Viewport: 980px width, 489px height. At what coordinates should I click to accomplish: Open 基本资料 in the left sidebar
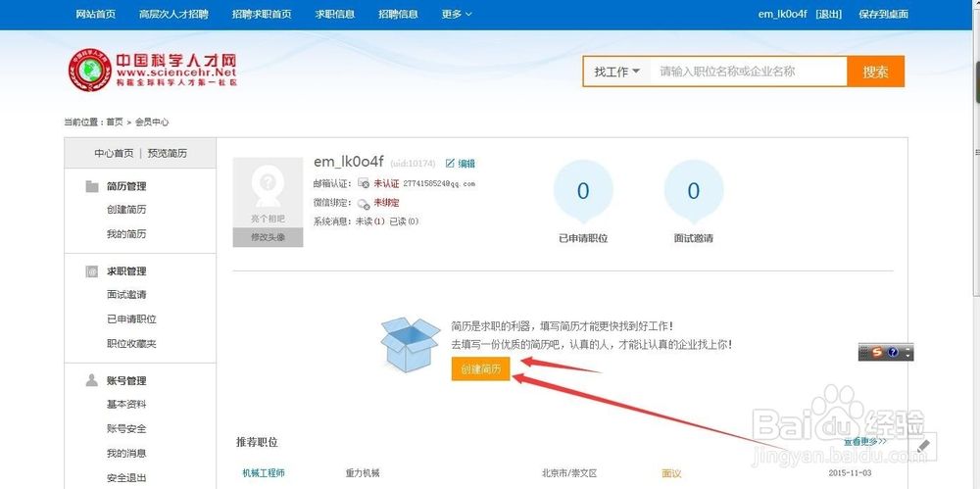pyautogui.click(x=126, y=405)
